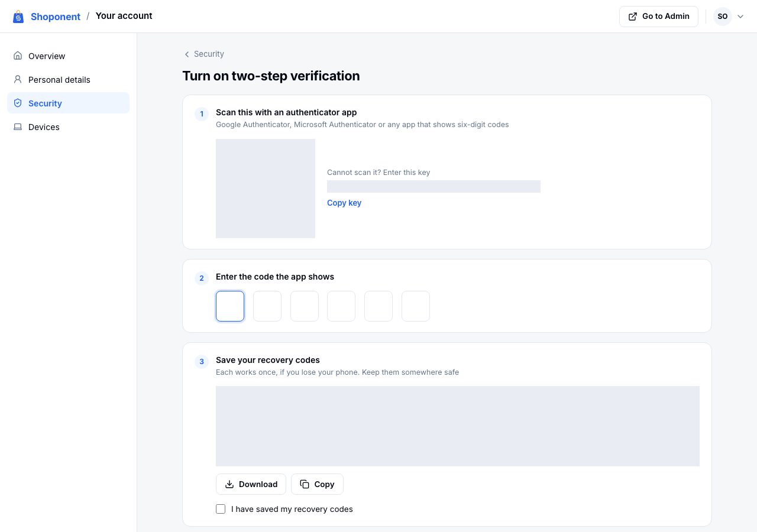757x532 pixels.
Task: Download the recovery codes
Action: point(251,484)
